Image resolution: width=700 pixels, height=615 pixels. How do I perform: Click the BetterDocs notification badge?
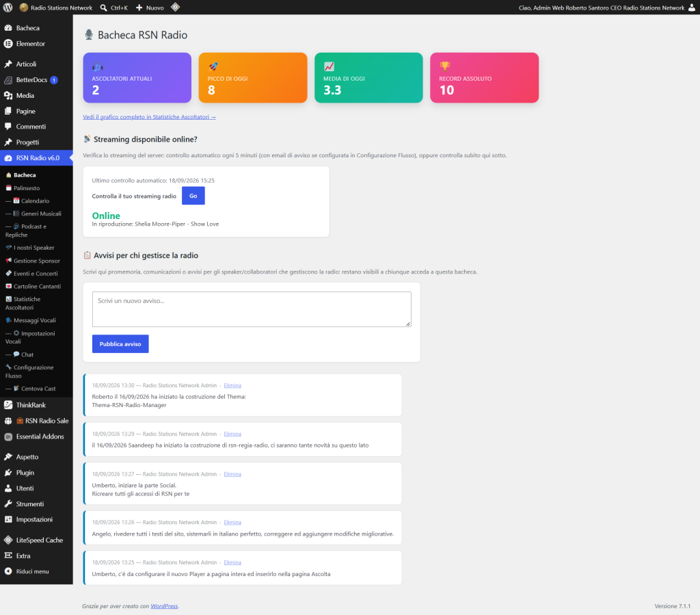(54, 80)
